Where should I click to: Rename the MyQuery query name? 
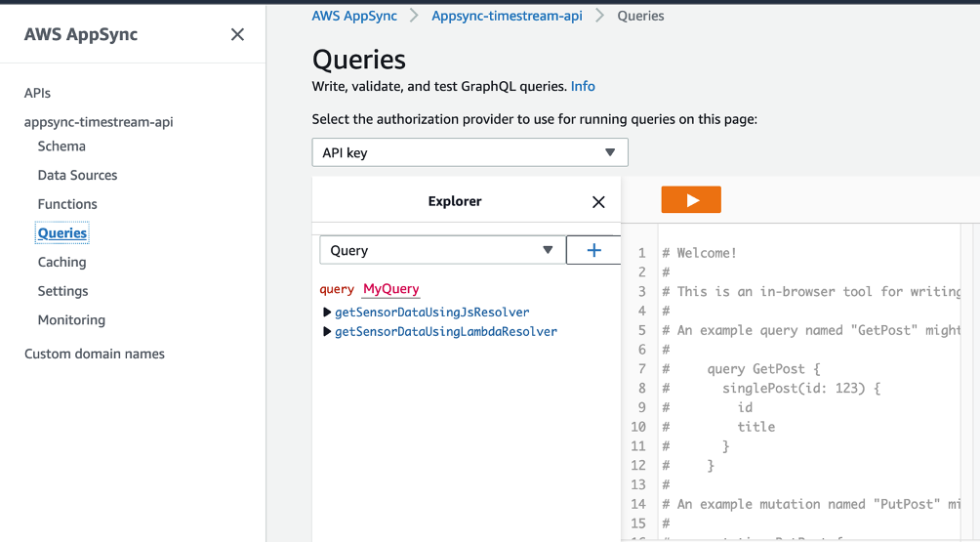point(391,289)
